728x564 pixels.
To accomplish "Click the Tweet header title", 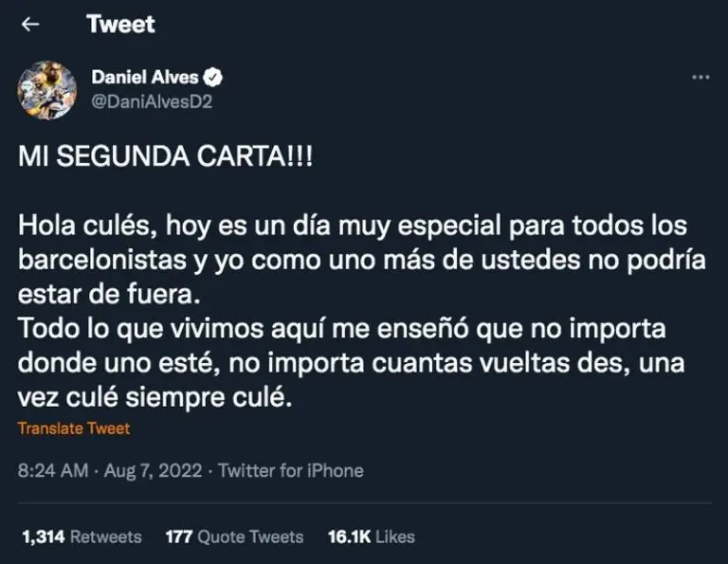I will pos(121,26).
